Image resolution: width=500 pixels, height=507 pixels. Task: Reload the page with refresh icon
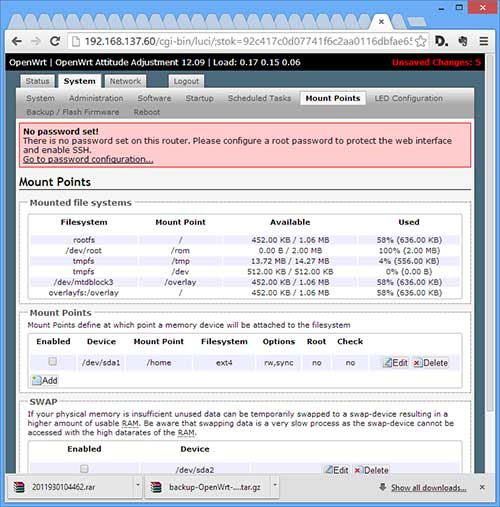[x=55, y=41]
